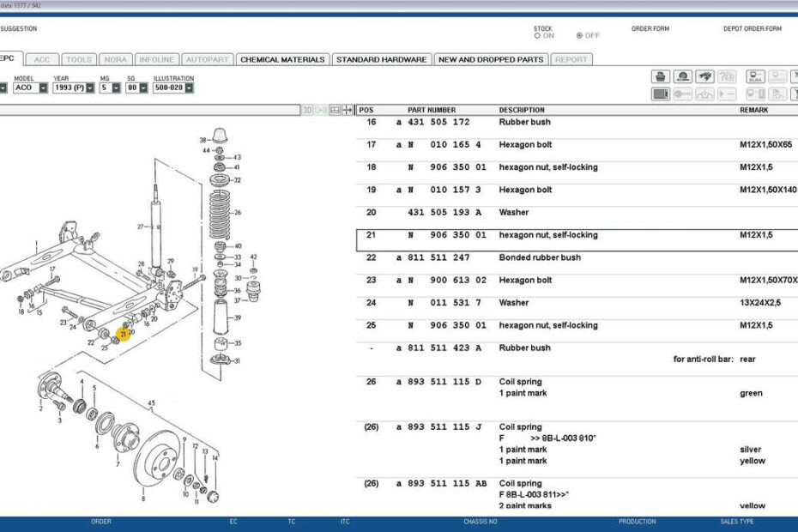Click callout 8 brake disc on diagram
Viewport: 798px width, 532px height.
point(143,499)
